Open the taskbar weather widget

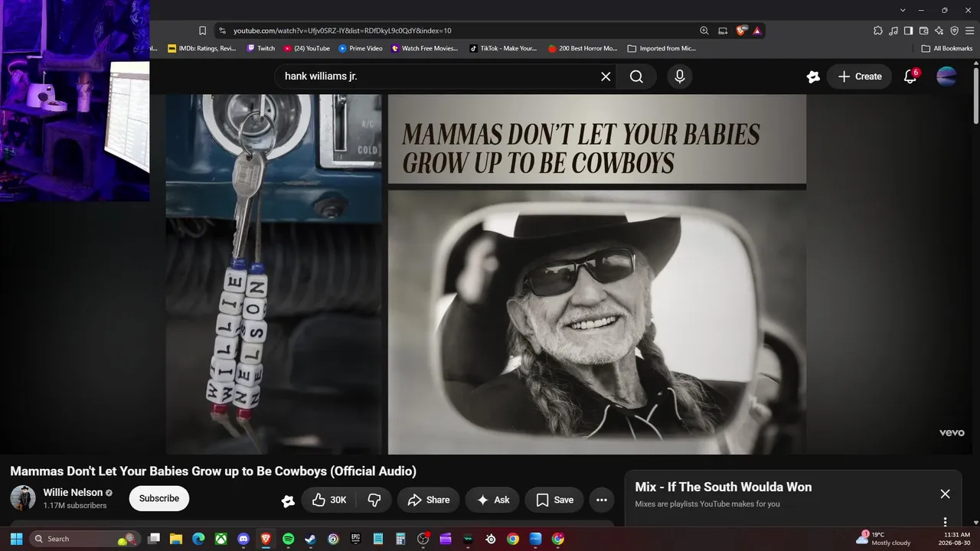click(x=884, y=539)
